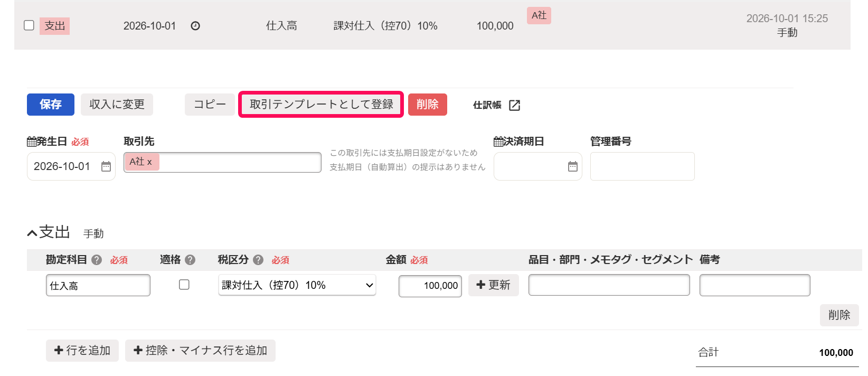Toggle the 適格 checkbox in the 仕入高 row
868x376 pixels.
coord(184,285)
